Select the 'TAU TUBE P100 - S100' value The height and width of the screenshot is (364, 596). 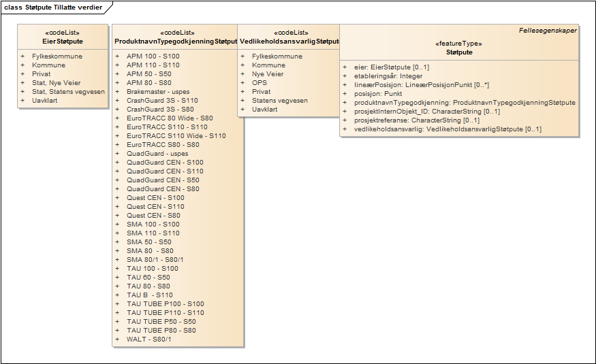pyautogui.click(x=165, y=304)
